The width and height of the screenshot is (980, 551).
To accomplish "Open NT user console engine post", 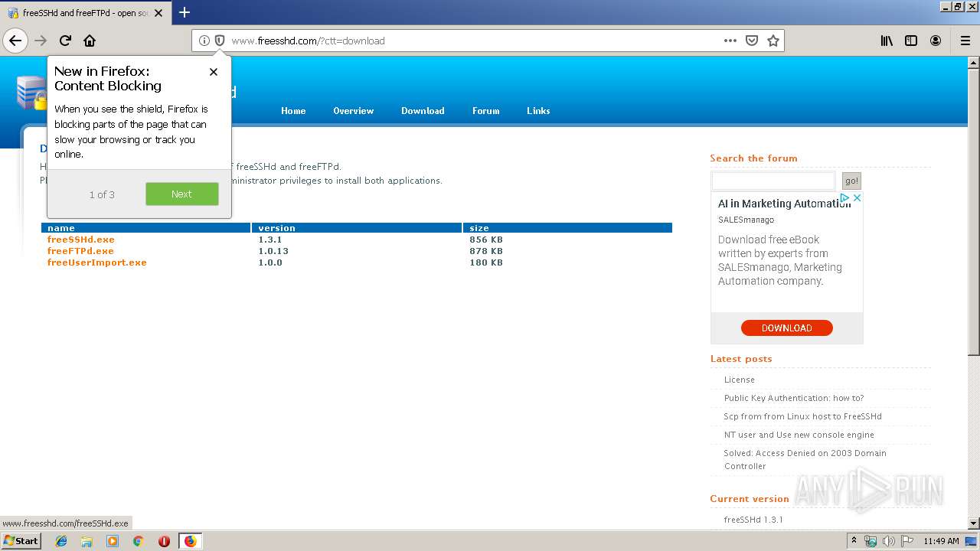I will tap(799, 435).
